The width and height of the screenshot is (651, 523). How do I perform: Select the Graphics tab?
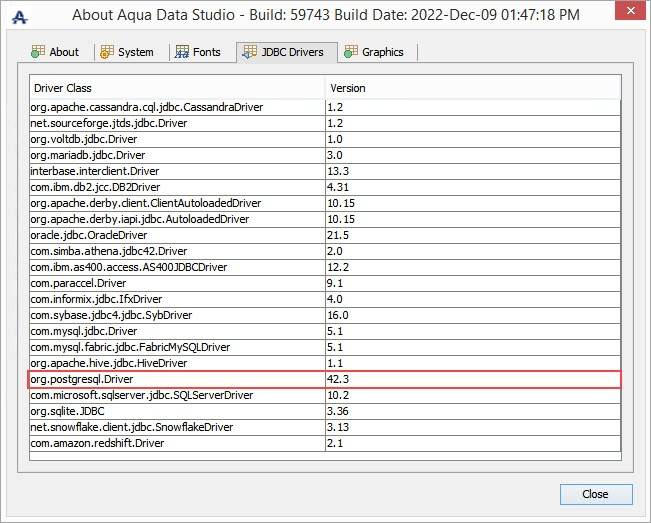[x=382, y=52]
